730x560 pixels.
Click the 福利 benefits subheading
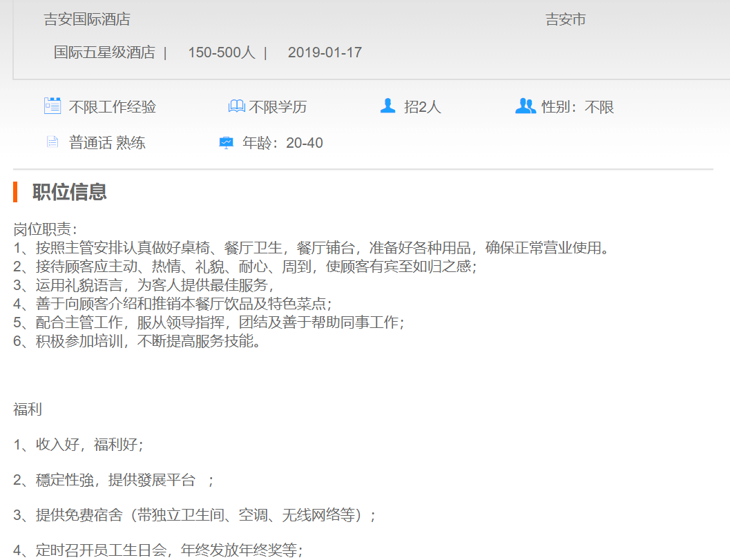pos(28,409)
